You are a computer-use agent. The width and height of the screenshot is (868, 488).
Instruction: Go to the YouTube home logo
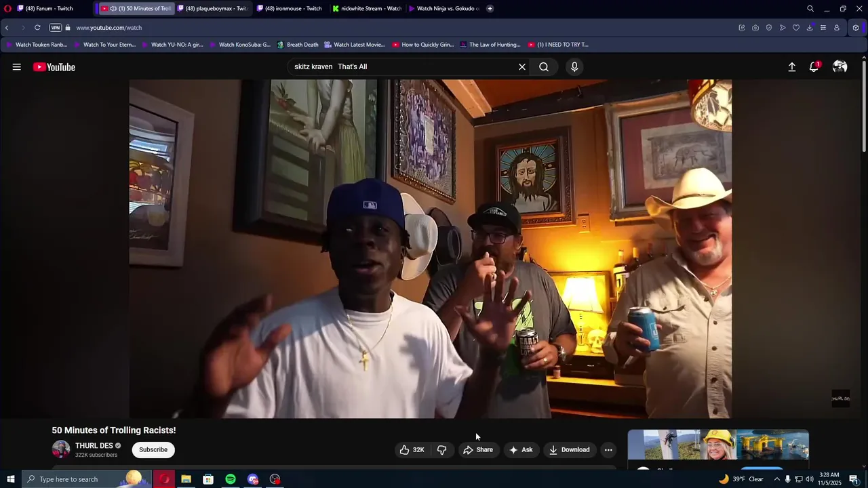[x=54, y=67]
